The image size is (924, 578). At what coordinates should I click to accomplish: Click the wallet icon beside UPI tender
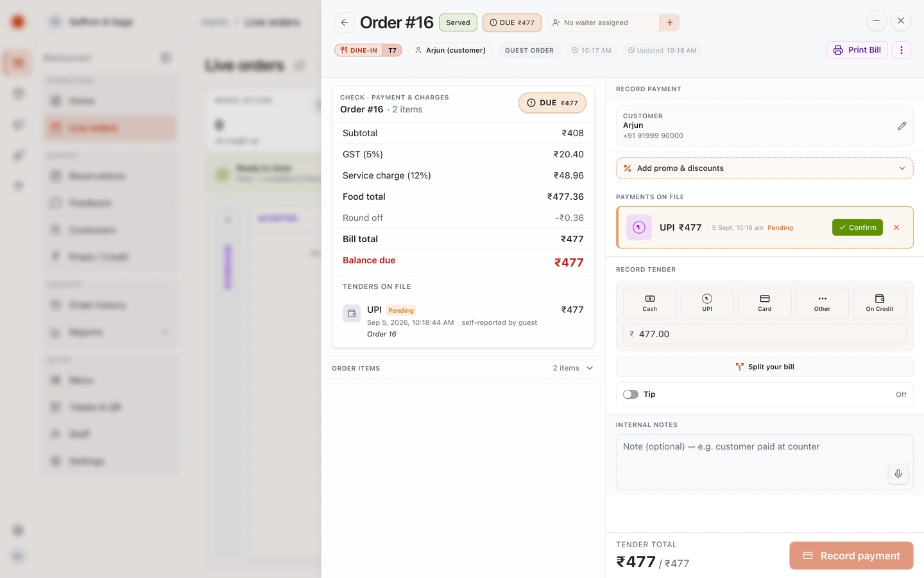point(352,313)
